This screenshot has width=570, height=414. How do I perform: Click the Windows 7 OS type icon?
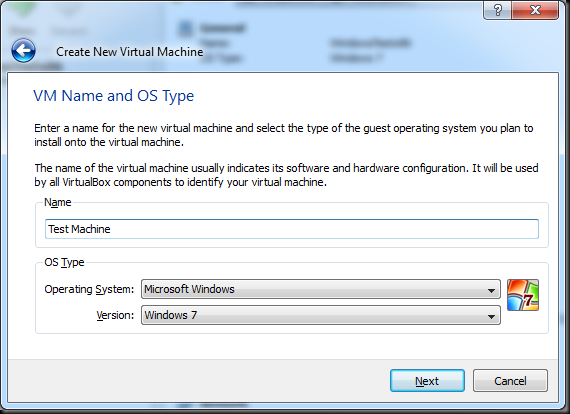pyautogui.click(x=523, y=295)
